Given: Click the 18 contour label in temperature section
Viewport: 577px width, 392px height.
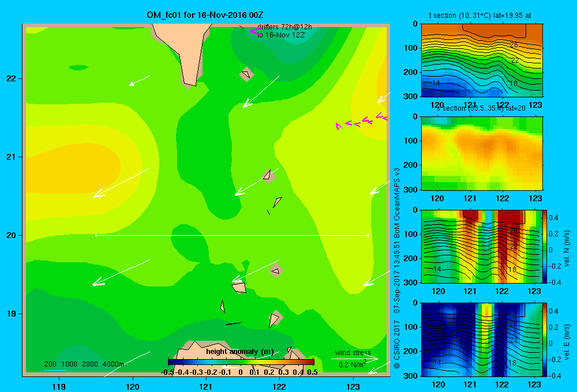Looking at the screenshot, I should click(x=514, y=84).
